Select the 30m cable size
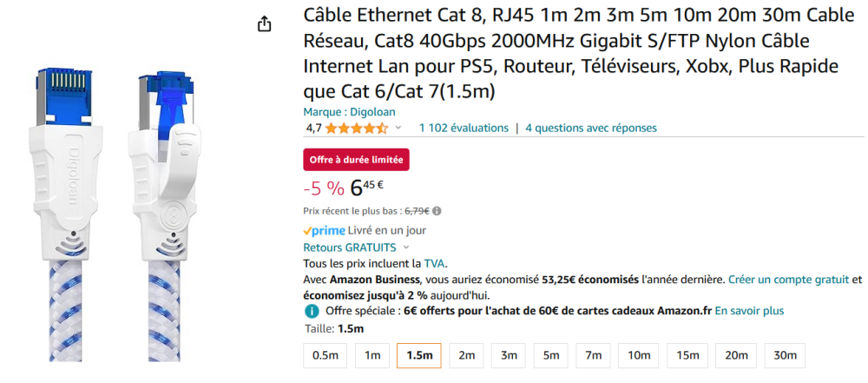The width and height of the screenshot is (868, 383). (785, 355)
